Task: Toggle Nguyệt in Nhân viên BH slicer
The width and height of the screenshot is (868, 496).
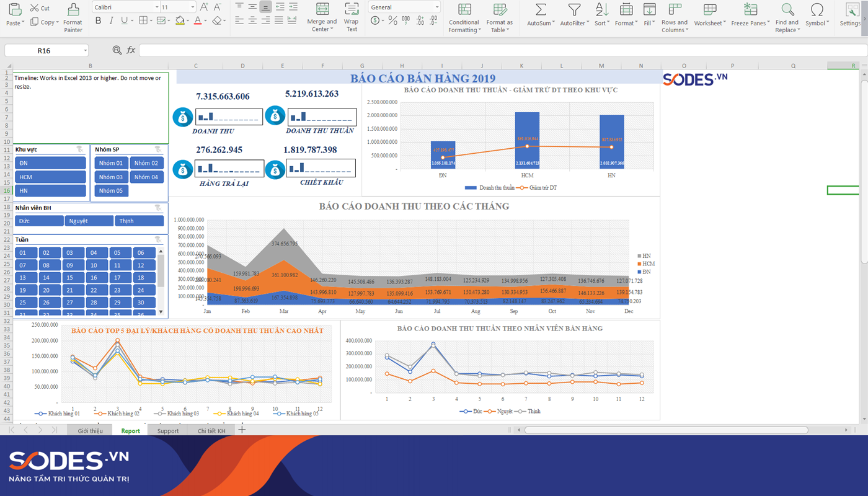Action: [89, 221]
